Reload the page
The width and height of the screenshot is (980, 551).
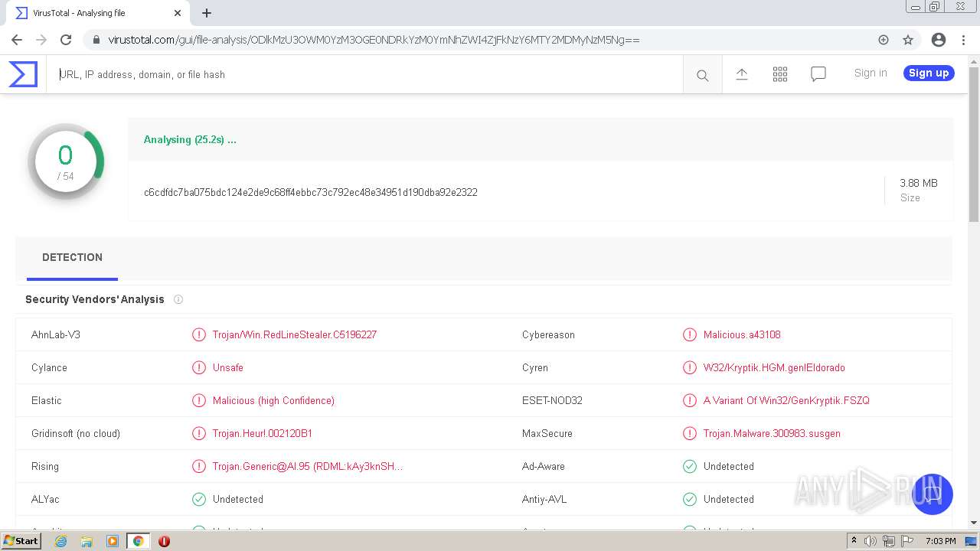[x=66, y=40]
